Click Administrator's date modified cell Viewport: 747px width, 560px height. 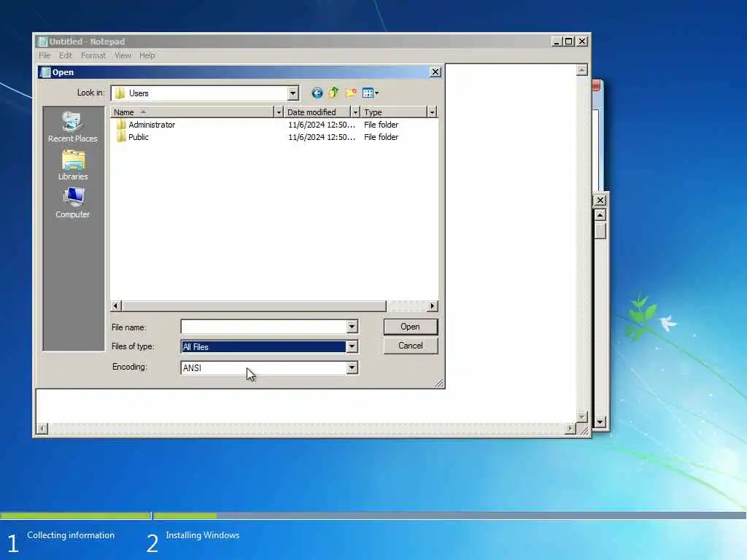coord(322,125)
